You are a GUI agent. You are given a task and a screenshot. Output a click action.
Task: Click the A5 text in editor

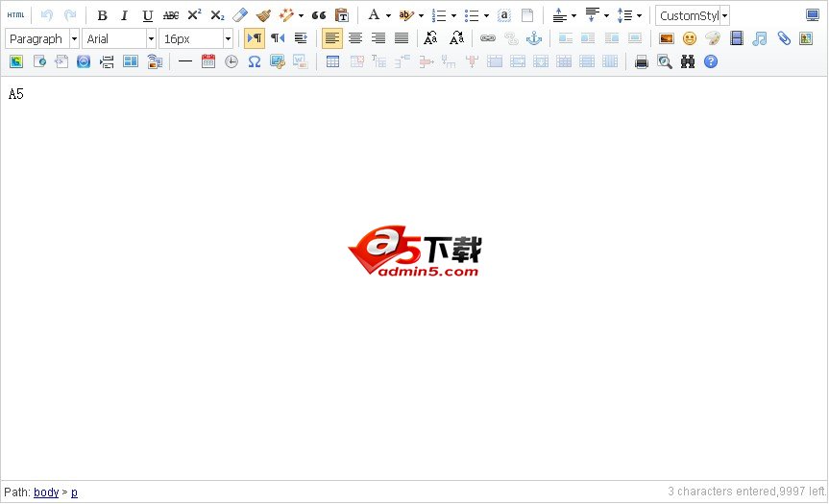pos(16,94)
